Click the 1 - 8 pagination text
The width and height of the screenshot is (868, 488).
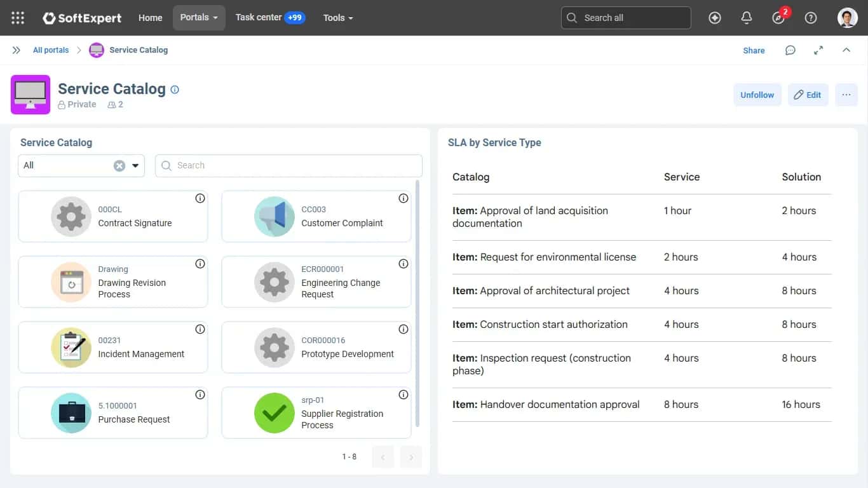[x=349, y=457]
